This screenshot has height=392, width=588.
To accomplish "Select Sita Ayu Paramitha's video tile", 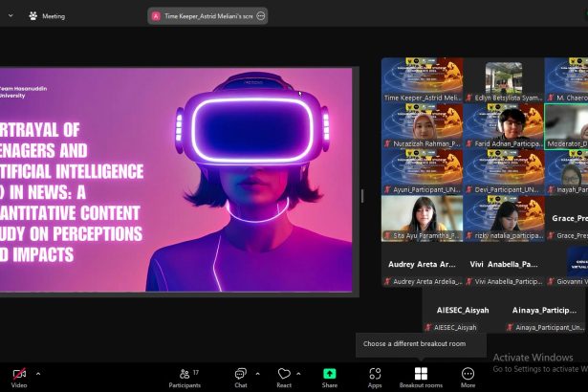I will 422,218.
